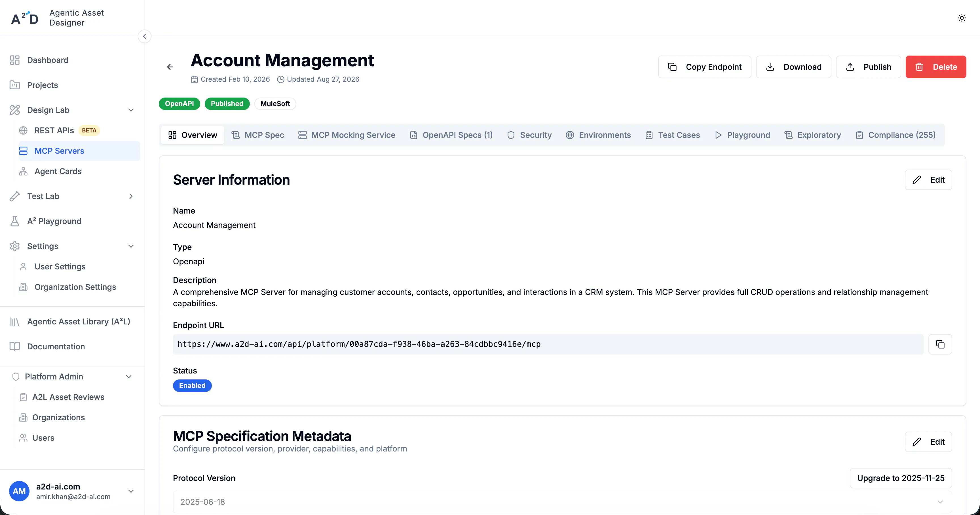Click Upgrade to 2025-11-25
Screen dimensions: 980x515
901,478
